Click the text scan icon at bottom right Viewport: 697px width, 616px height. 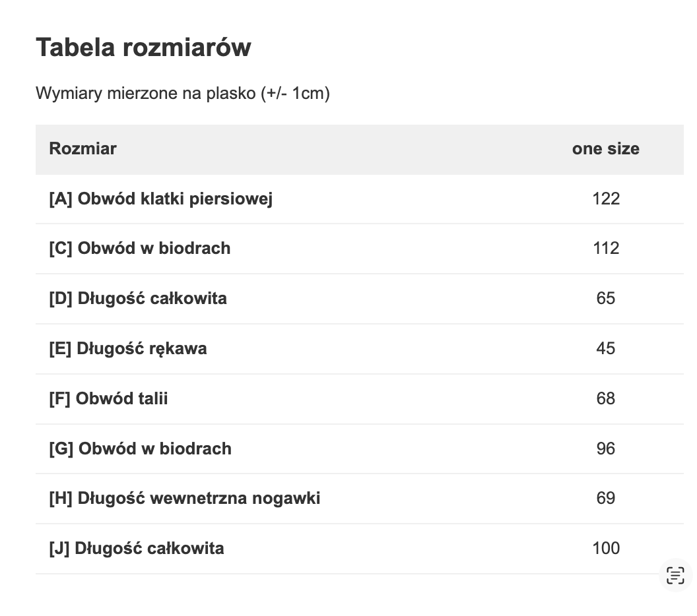[x=675, y=575]
